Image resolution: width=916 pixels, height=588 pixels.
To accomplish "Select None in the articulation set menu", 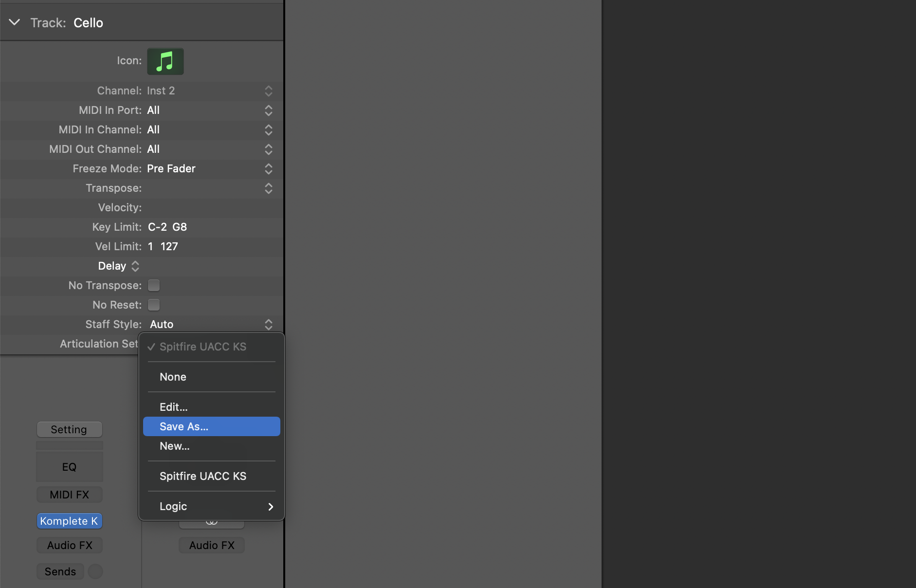I will (212, 377).
